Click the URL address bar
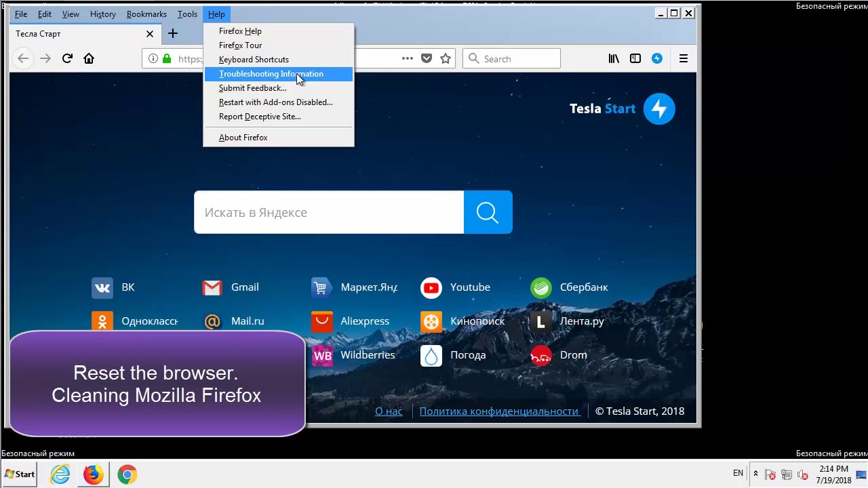Image resolution: width=868 pixels, height=488 pixels. point(298,59)
